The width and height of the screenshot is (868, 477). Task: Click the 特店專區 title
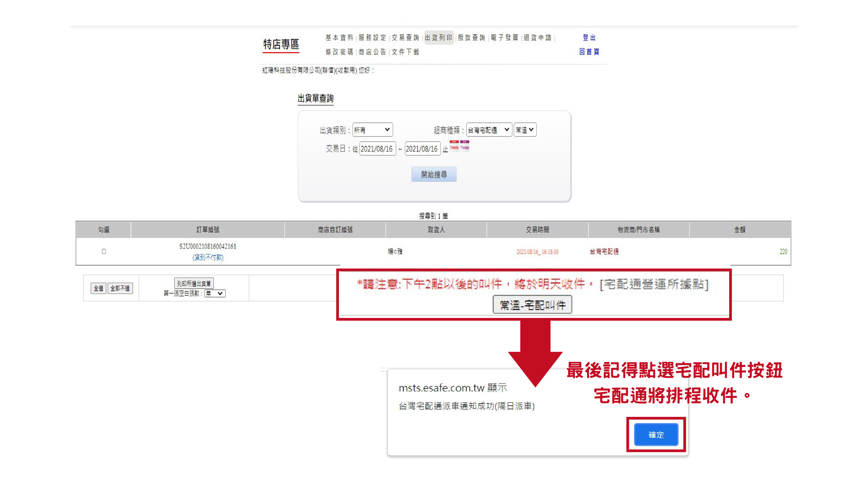[281, 44]
